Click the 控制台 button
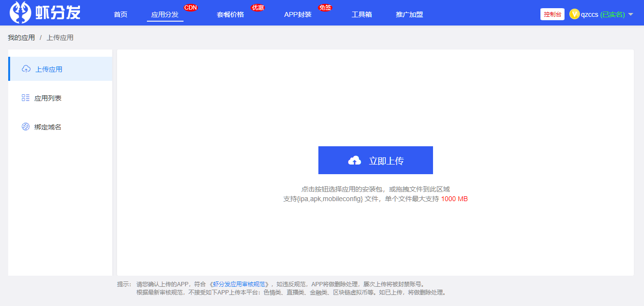The image size is (644, 306). (x=552, y=14)
